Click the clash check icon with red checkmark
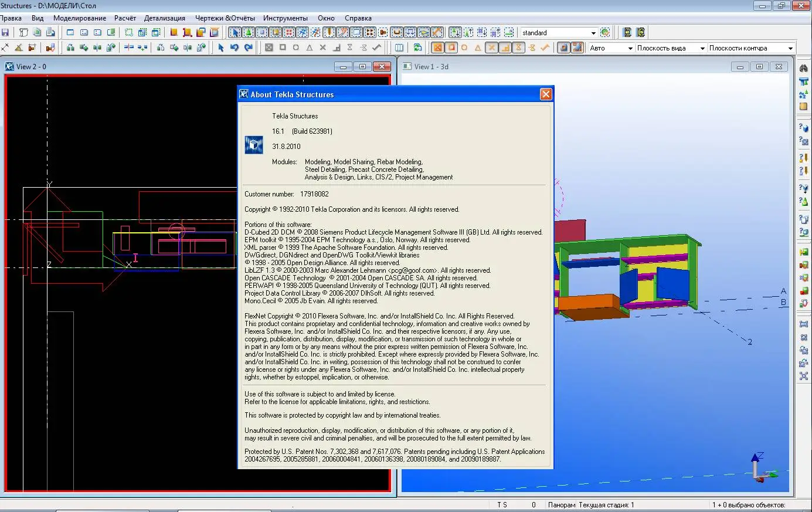Image resolution: width=812 pixels, height=512 pixels. pos(50,48)
